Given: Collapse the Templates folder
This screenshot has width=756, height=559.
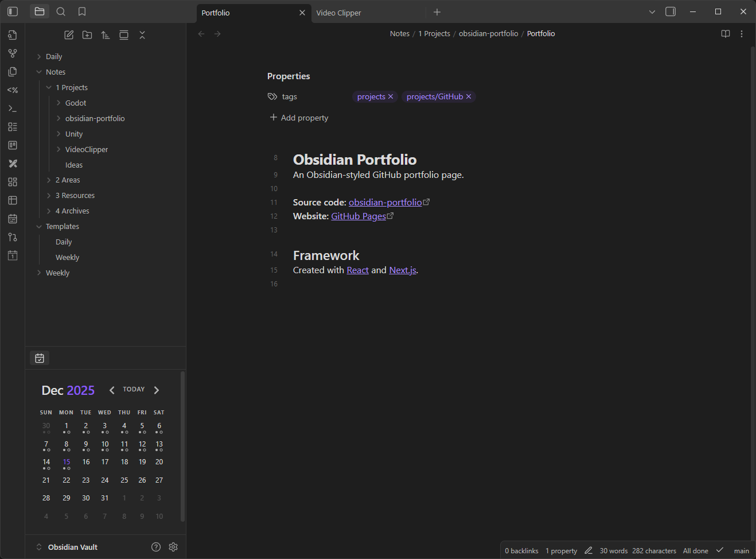Looking at the screenshot, I should click(x=37, y=226).
